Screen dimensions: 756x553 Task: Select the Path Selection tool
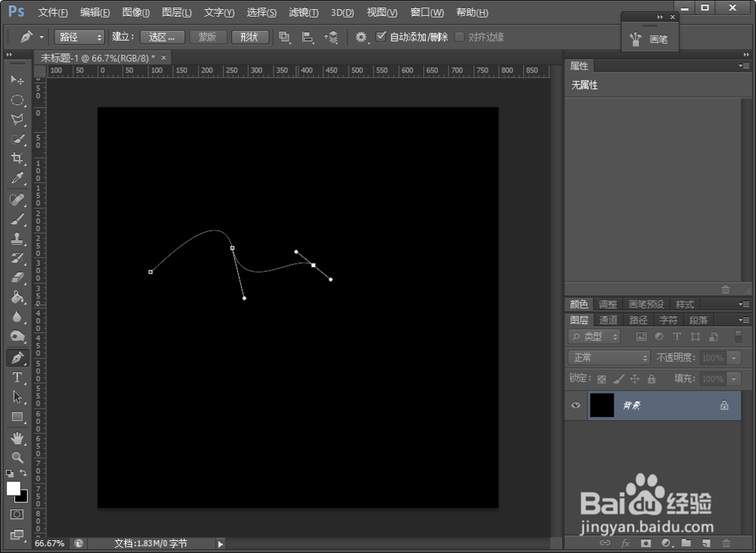17,397
